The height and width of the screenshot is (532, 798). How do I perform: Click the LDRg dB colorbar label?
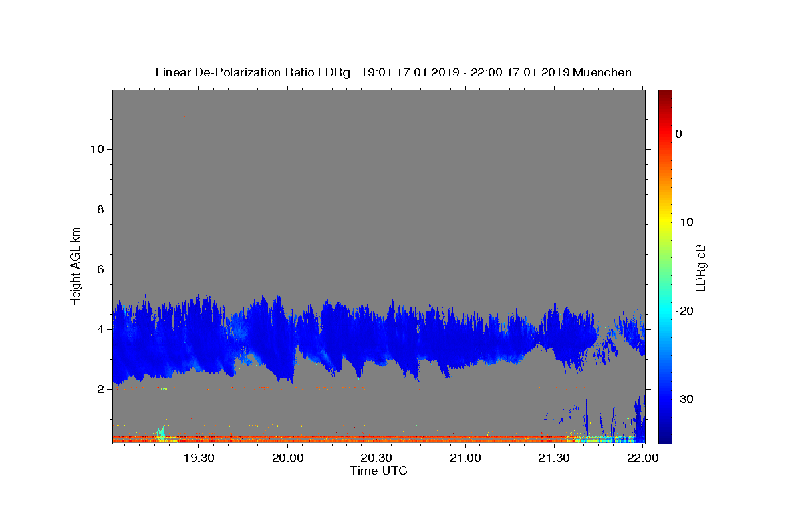pyautogui.click(x=700, y=266)
